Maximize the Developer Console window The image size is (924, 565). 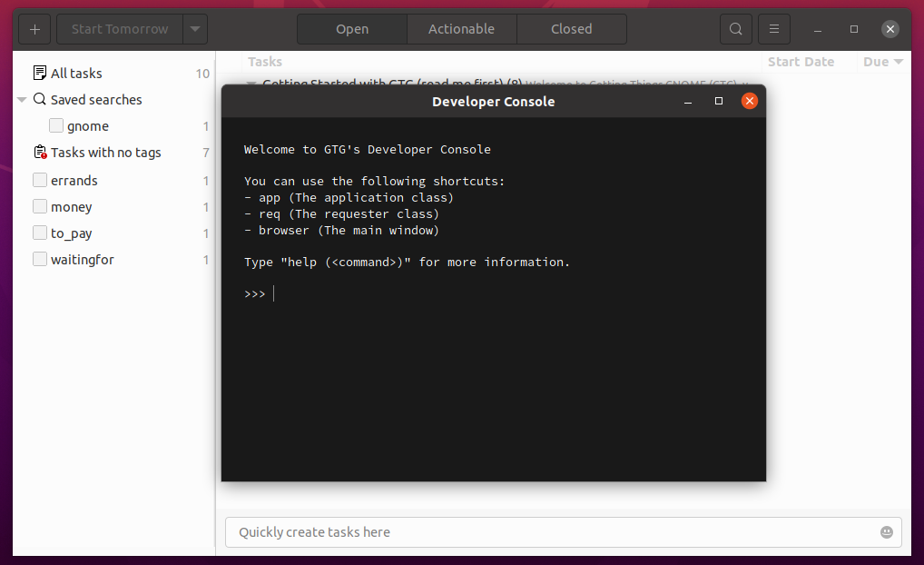point(719,101)
